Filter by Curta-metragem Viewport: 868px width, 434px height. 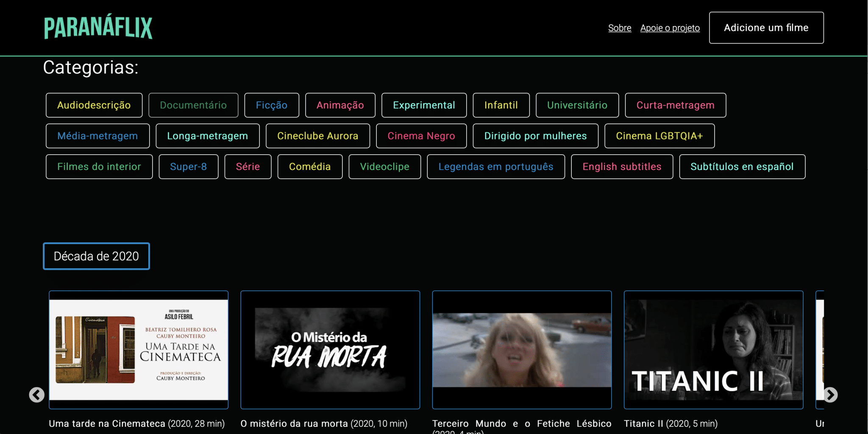click(676, 105)
